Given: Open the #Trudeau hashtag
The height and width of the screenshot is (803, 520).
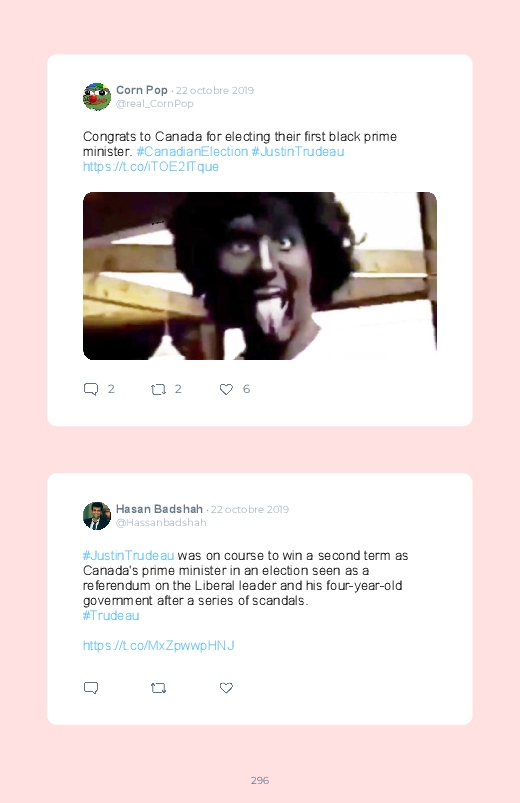Looking at the screenshot, I should pyautogui.click(x=111, y=616).
